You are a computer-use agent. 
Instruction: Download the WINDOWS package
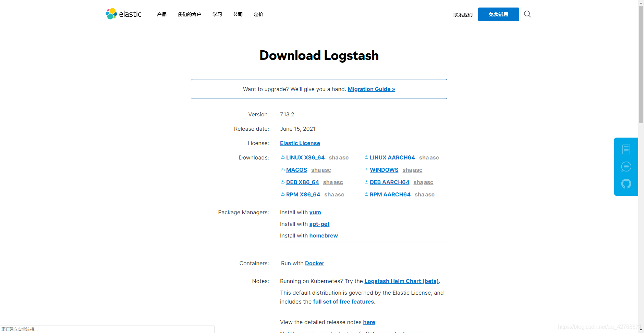pyautogui.click(x=384, y=170)
